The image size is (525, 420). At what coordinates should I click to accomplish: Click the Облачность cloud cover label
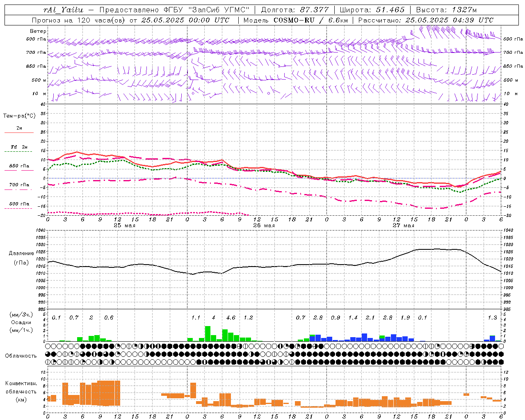[x=21, y=356]
